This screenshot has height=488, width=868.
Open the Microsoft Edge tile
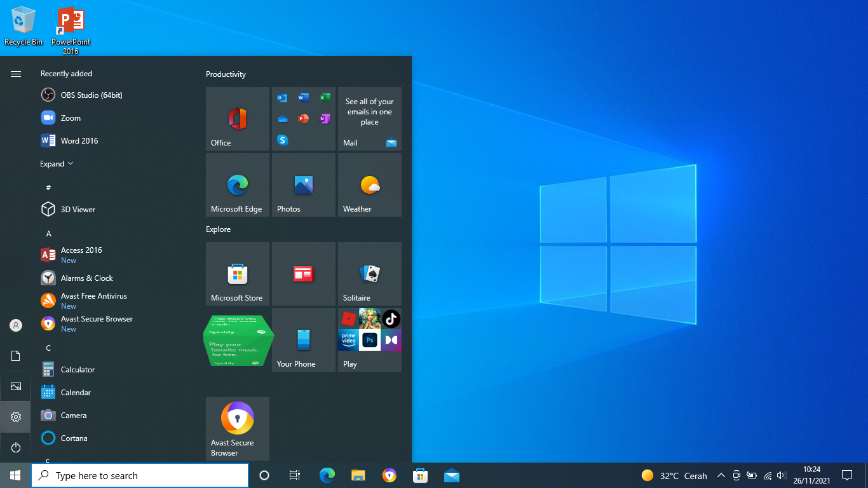[238, 185]
